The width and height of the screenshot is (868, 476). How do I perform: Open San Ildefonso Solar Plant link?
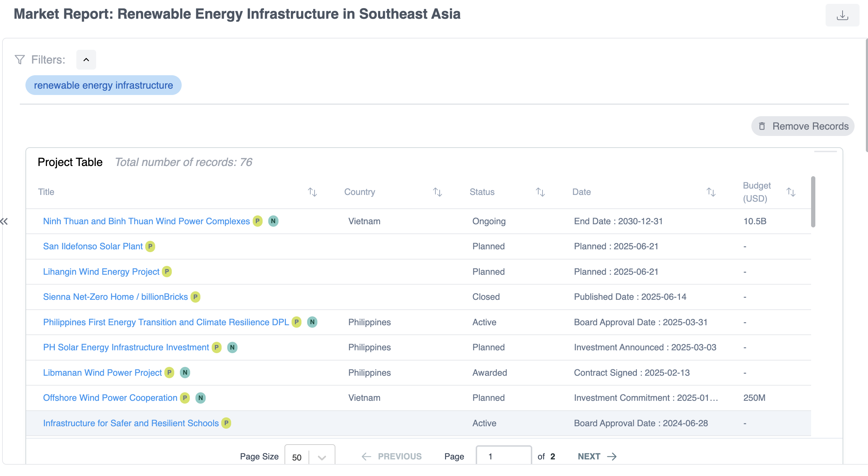(93, 246)
